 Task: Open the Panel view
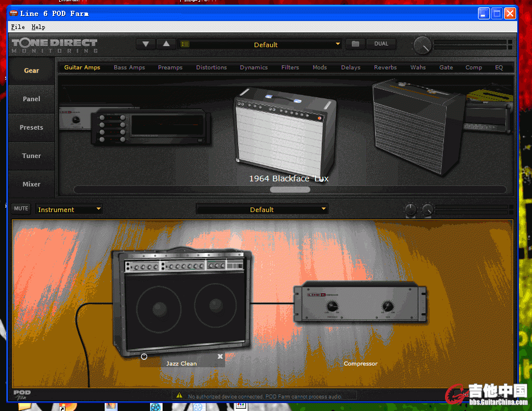pyautogui.click(x=32, y=99)
